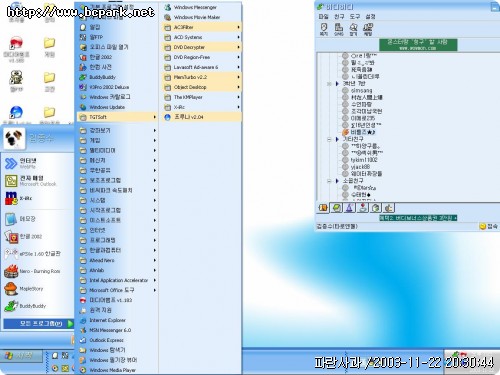Expand the DVD Region-Free folder

(x=201, y=57)
